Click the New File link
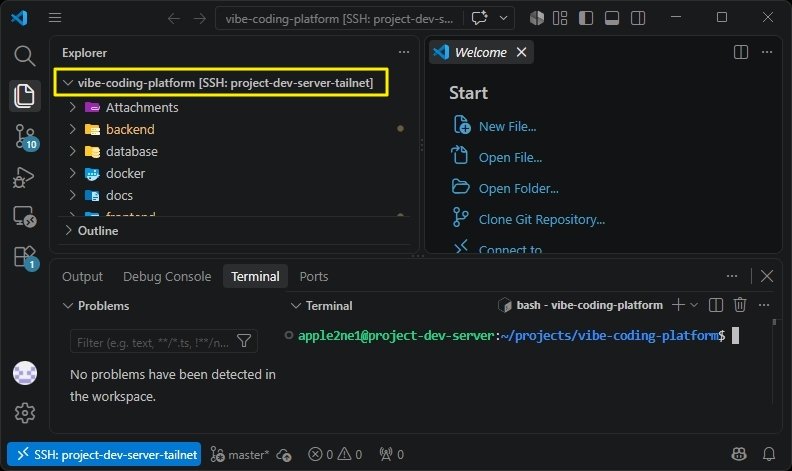 click(508, 126)
